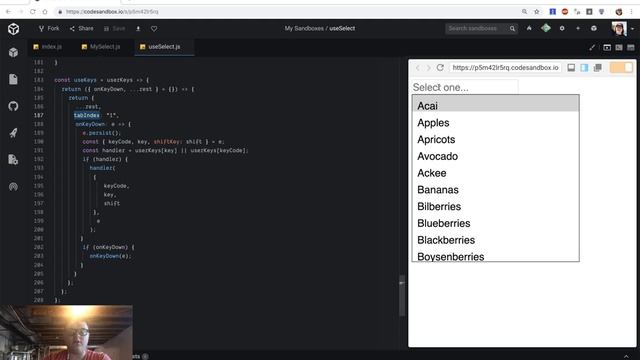Viewport: 640px width, 360px height.
Task: Open GitHub panel in sidebar
Action: 13,106
